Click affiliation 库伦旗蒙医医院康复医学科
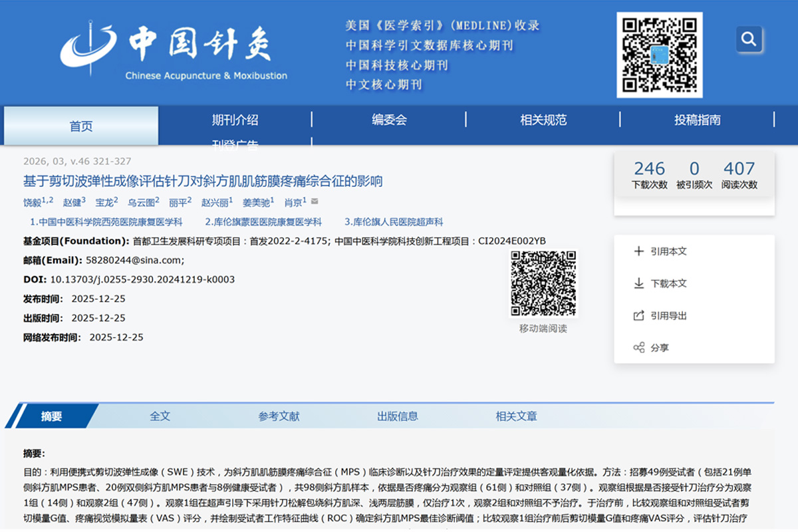The height and width of the screenshot is (532, 798). [263, 222]
